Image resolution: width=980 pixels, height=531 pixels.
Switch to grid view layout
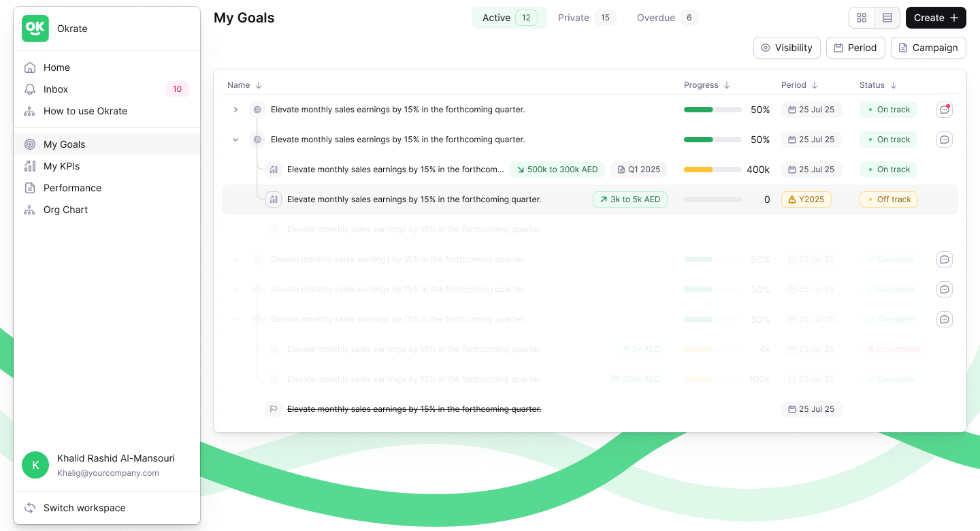862,18
